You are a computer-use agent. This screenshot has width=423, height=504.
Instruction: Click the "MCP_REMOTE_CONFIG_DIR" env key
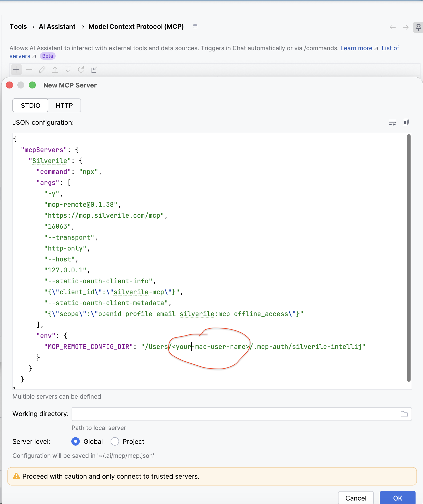click(88, 347)
